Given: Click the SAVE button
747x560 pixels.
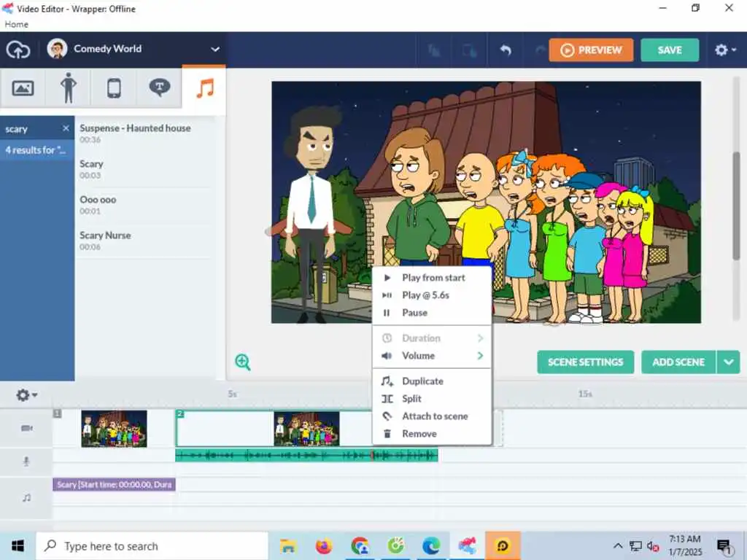Looking at the screenshot, I should coord(670,50).
